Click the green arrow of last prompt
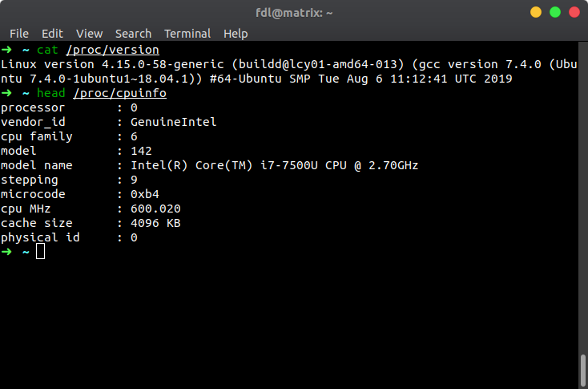This screenshot has height=389, width=588. (x=6, y=252)
